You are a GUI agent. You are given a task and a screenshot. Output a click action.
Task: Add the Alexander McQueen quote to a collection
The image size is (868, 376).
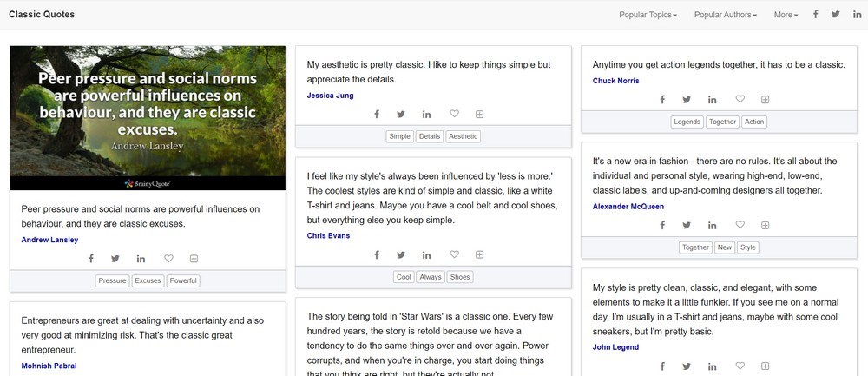765,226
